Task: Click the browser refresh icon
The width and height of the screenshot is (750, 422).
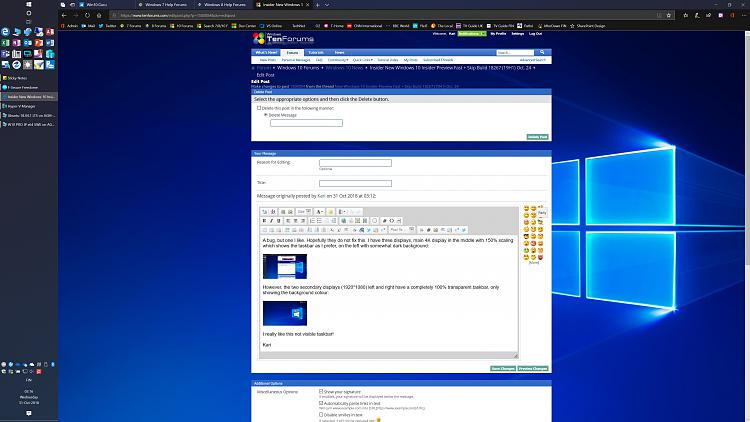Action: pos(87,15)
